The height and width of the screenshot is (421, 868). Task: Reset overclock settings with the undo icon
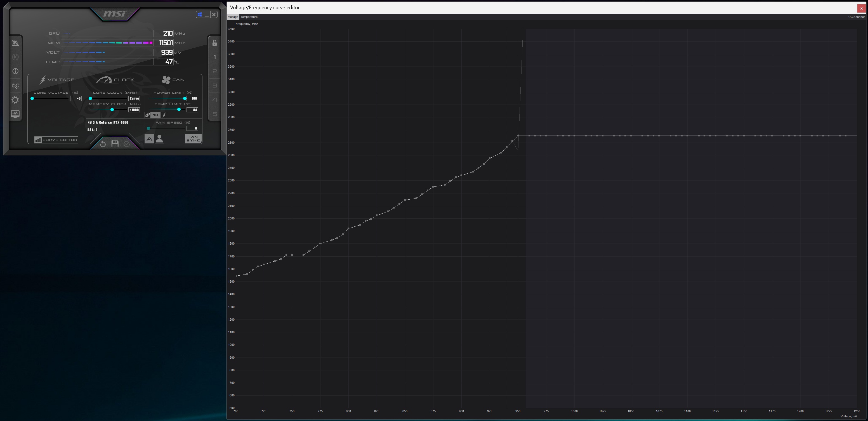tap(103, 144)
